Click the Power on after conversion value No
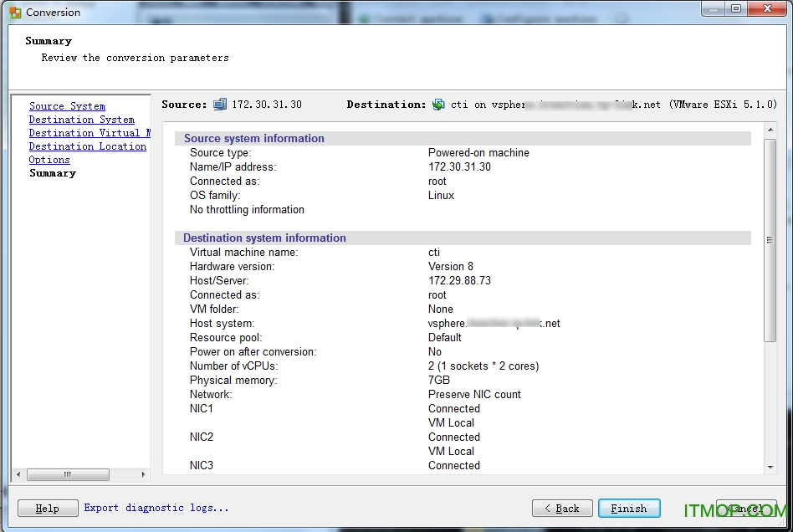The height and width of the screenshot is (532, 793). (434, 351)
